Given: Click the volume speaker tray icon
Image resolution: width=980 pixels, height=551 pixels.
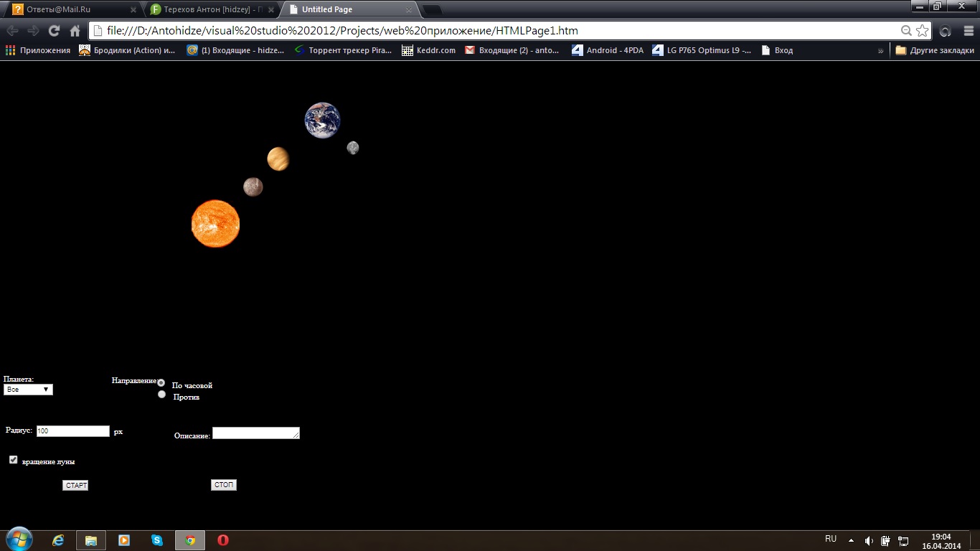Looking at the screenshot, I should tap(870, 541).
